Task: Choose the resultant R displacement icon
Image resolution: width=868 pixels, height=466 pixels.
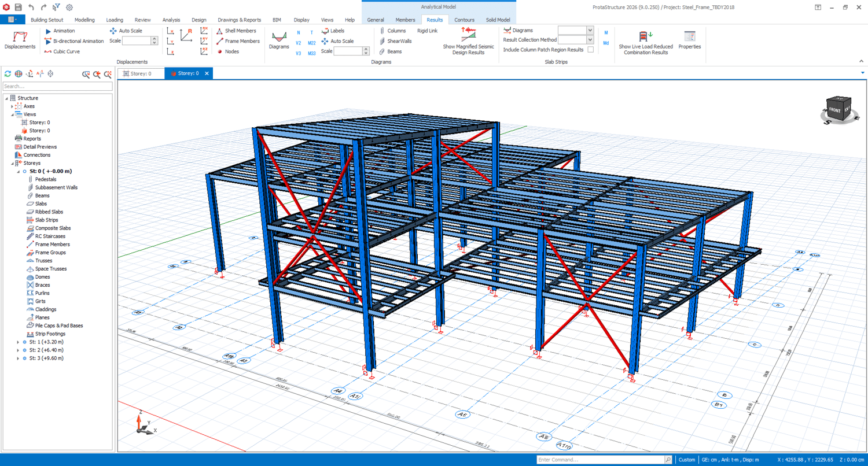Action: tap(186, 35)
